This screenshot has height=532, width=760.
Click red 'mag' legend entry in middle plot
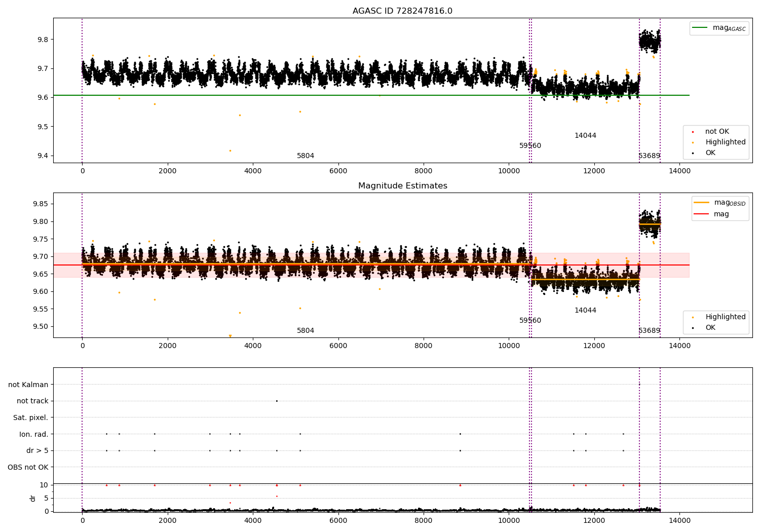coord(711,214)
